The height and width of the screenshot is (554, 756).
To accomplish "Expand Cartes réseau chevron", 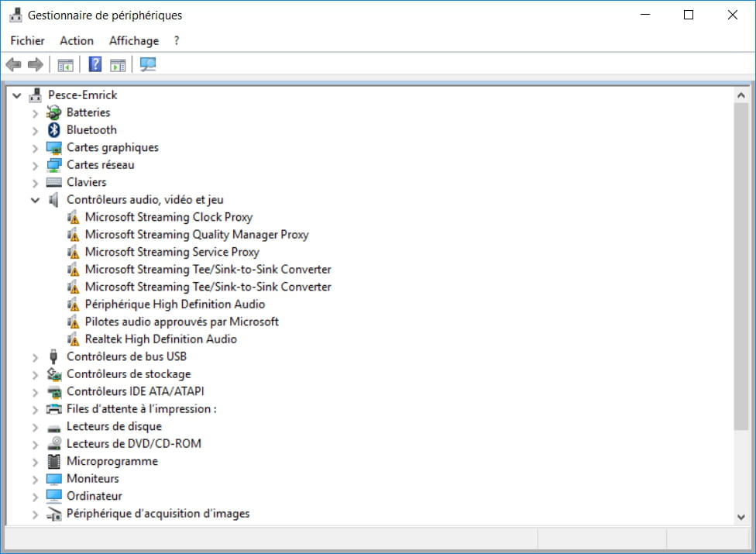I will pyautogui.click(x=35, y=165).
